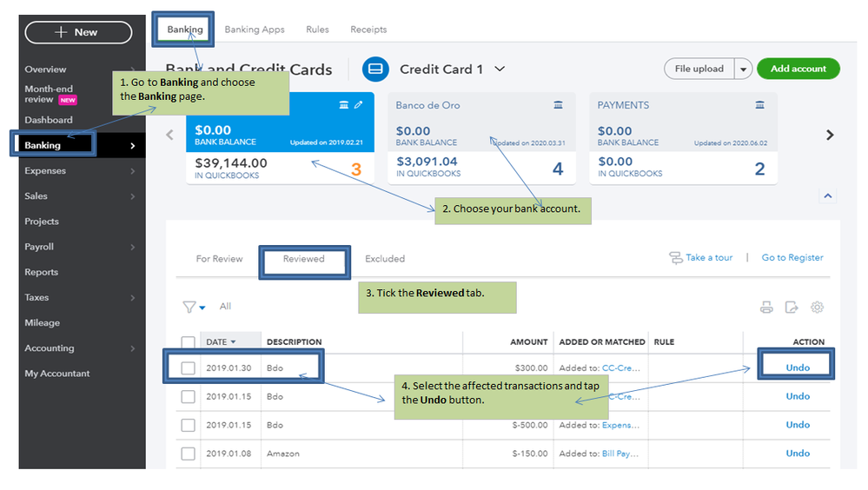
Task: Tick checkbox for Bdo $-500.00 transaction
Action: (x=189, y=425)
